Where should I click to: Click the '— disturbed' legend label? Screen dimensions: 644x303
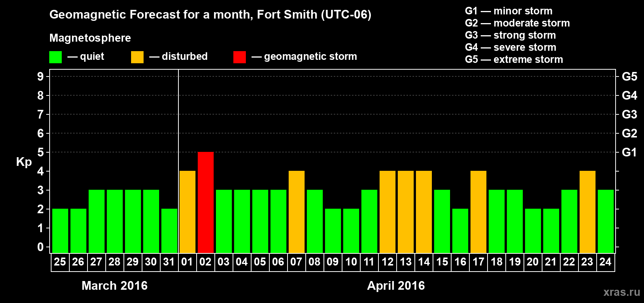click(x=178, y=56)
